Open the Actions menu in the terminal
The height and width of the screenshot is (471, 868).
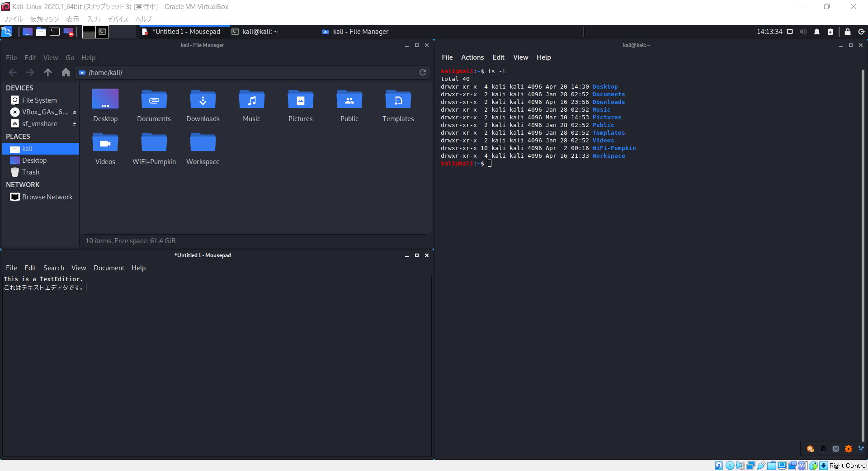tap(472, 57)
